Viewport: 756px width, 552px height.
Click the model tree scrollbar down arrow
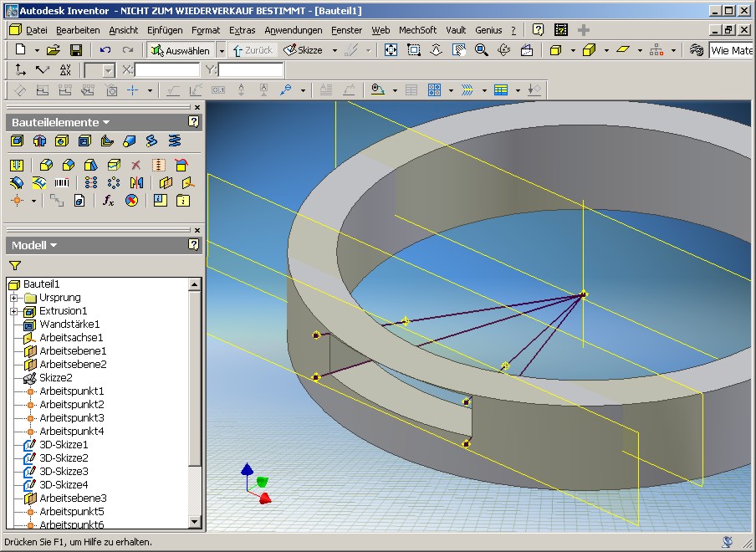click(x=195, y=523)
